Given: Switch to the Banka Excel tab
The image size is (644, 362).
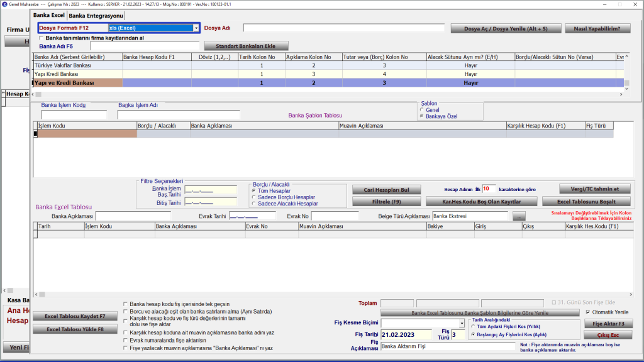Looking at the screenshot, I should 49,15.
